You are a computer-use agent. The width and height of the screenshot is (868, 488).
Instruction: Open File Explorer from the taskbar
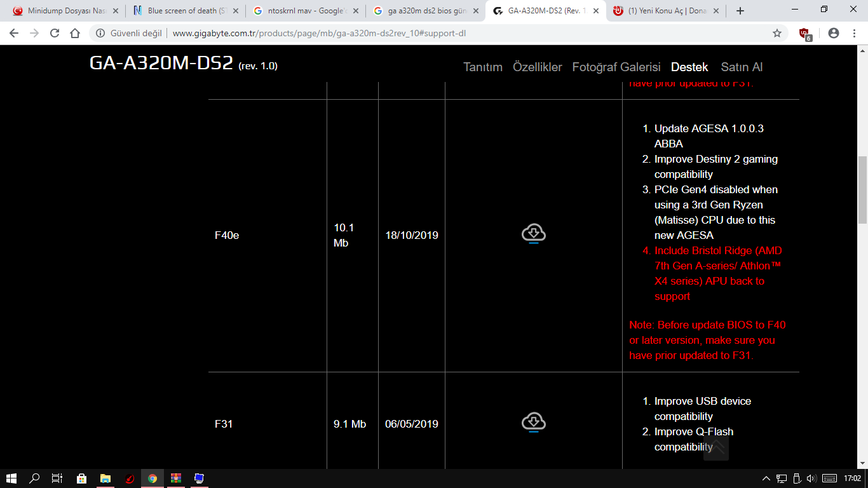tap(105, 478)
